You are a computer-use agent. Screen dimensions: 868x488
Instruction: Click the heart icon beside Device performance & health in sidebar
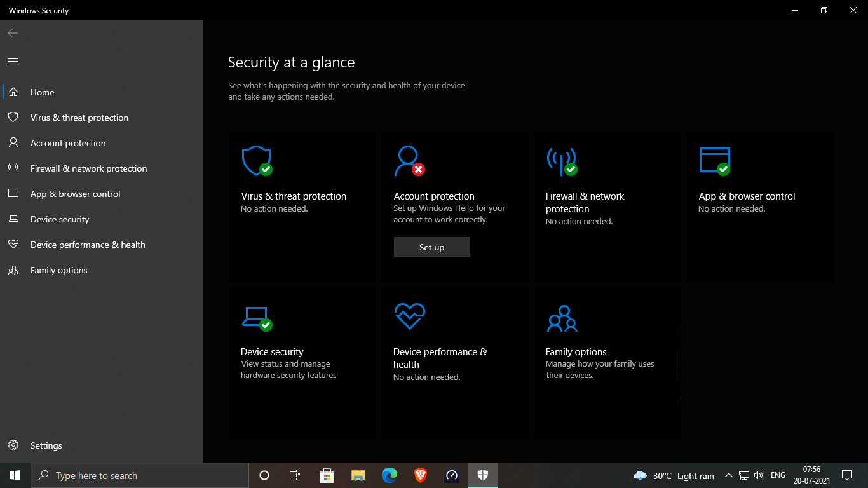pos(13,245)
